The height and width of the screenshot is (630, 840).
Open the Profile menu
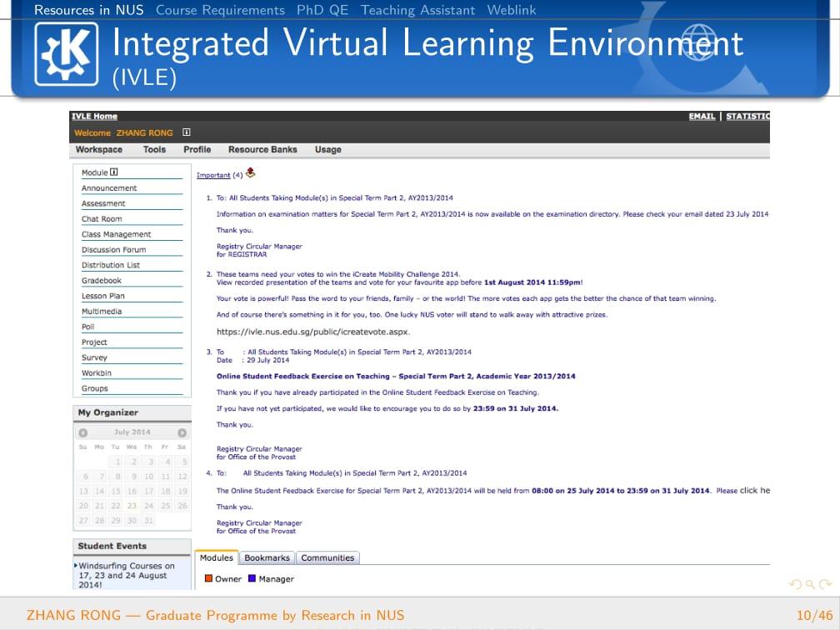197,149
